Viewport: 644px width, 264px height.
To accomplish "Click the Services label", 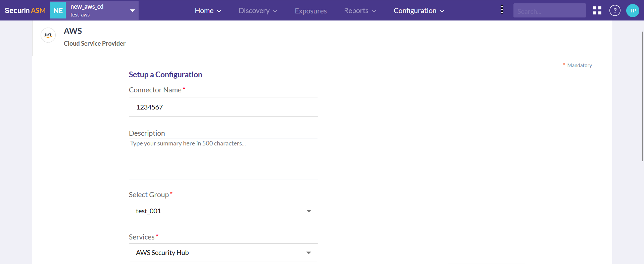I will click(x=142, y=237).
